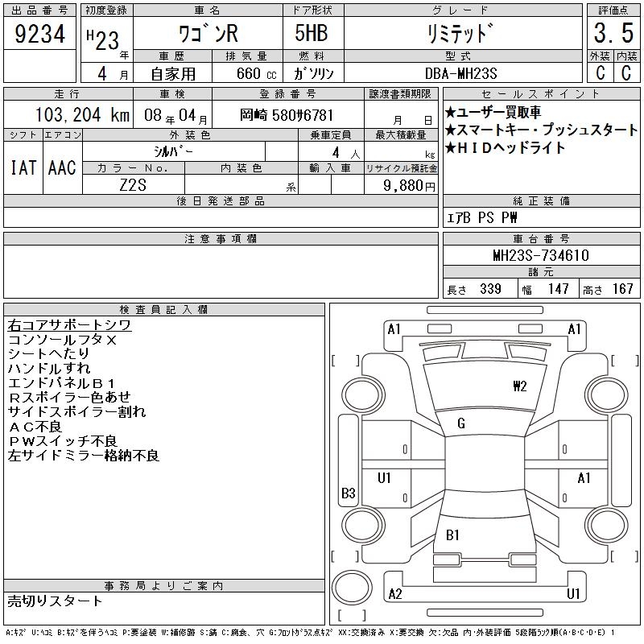Click the C grade under 外装

[x=601, y=73]
